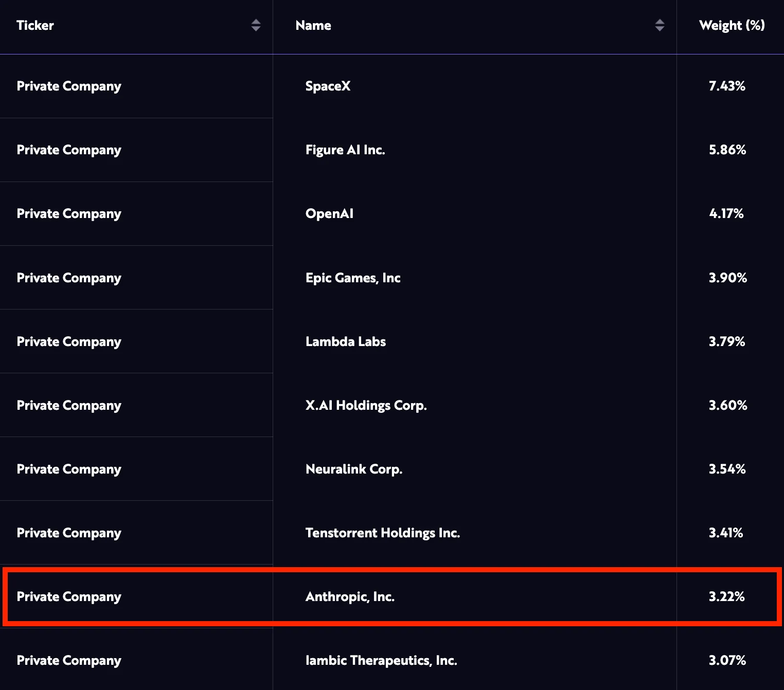Click the Weight (%) column header
784x690 pixels.
coord(732,25)
